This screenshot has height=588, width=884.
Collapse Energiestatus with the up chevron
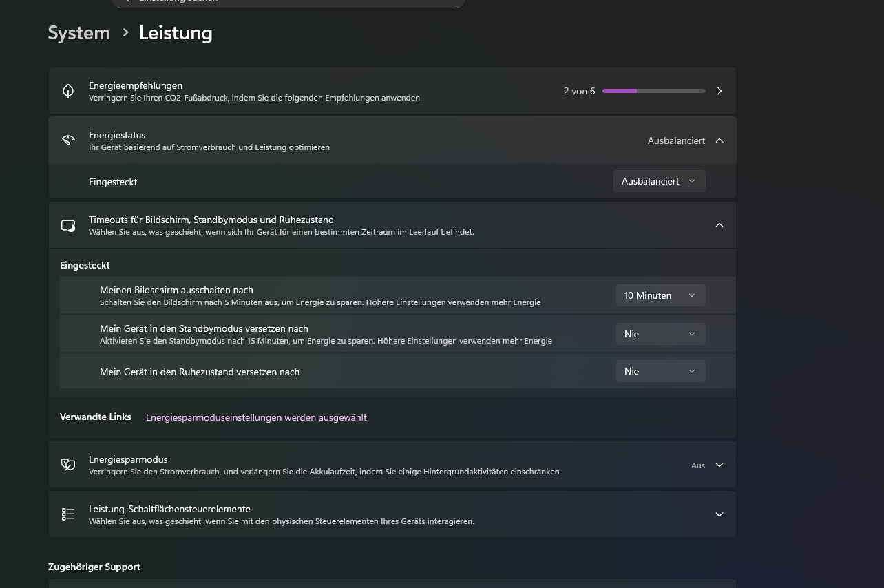(719, 140)
